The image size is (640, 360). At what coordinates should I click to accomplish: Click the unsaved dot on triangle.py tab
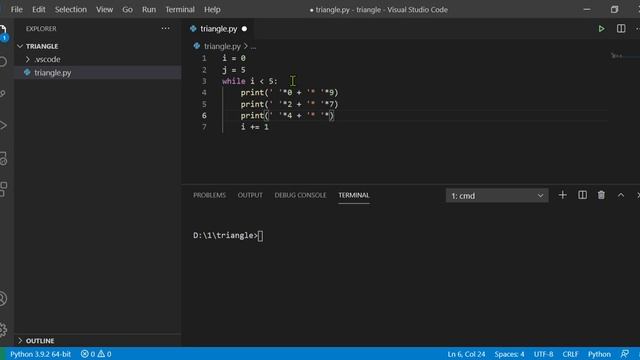tap(244, 29)
